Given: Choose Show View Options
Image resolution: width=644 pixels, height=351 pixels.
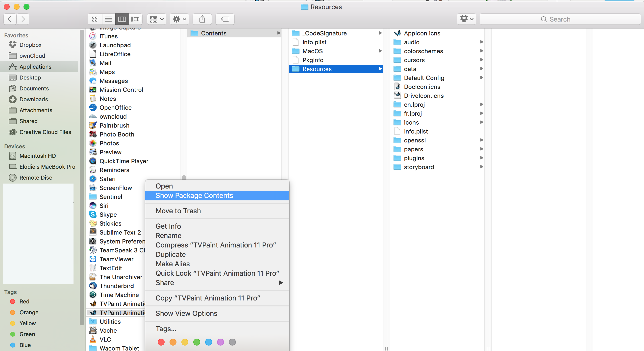Looking at the screenshot, I should pyautogui.click(x=217, y=314).
